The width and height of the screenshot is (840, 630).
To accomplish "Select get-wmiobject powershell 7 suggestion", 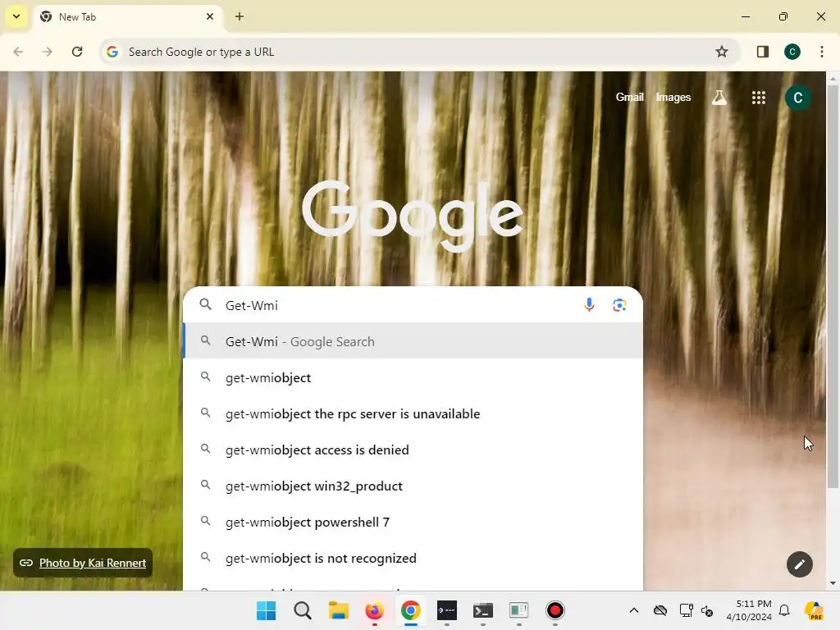I will (x=413, y=522).
